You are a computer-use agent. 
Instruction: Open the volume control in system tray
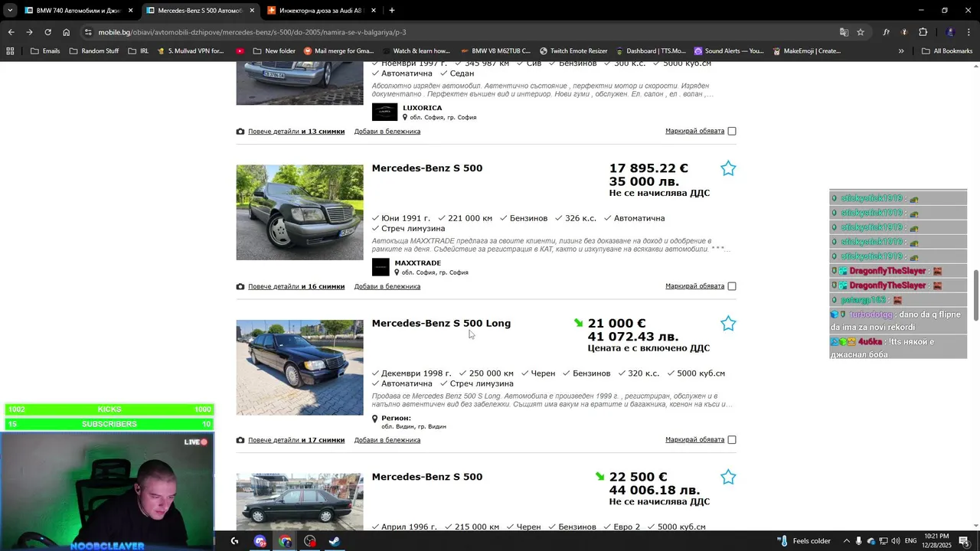click(x=897, y=541)
